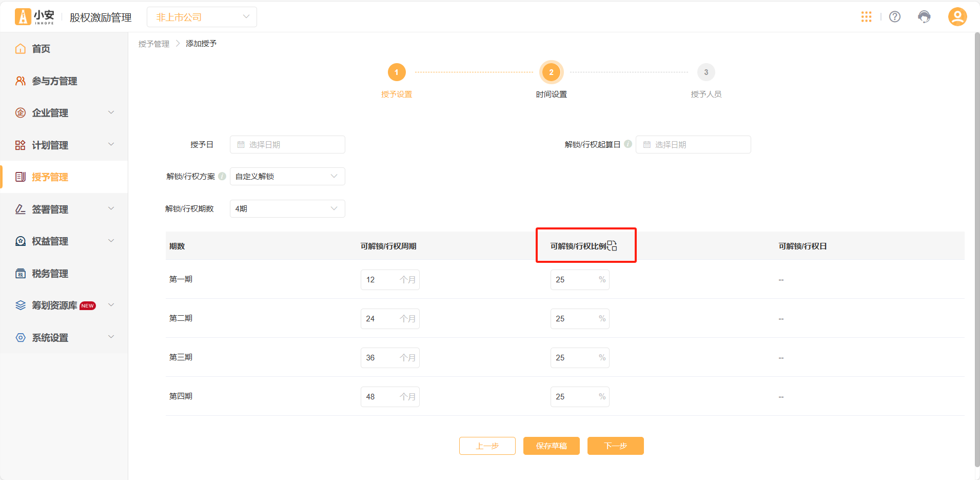
Task: Edit 第四期 ratio percent field
Action: coord(580,397)
